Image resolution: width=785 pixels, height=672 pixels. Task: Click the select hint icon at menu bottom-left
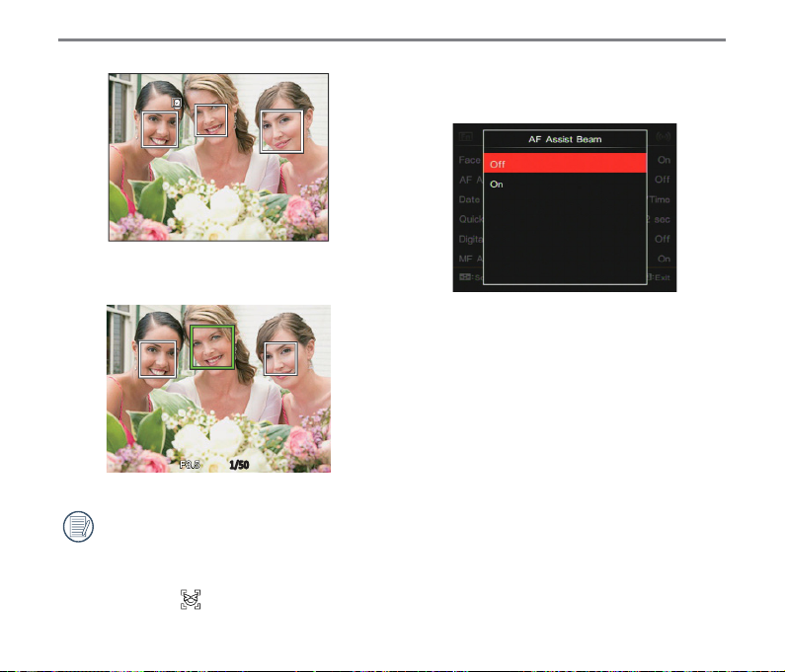(465, 276)
